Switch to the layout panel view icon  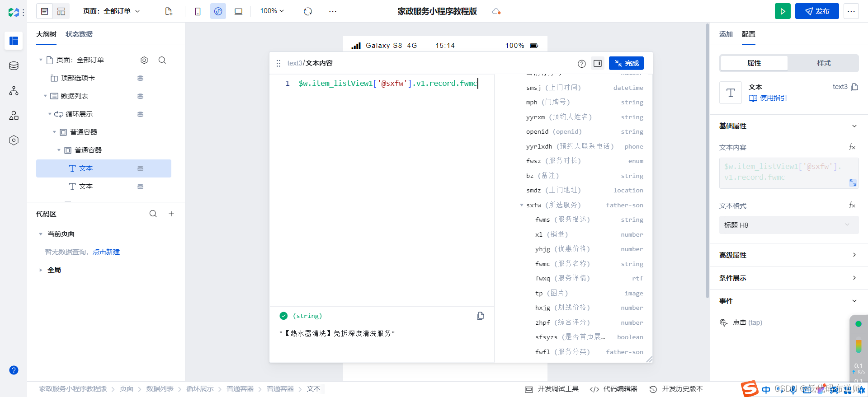point(61,11)
